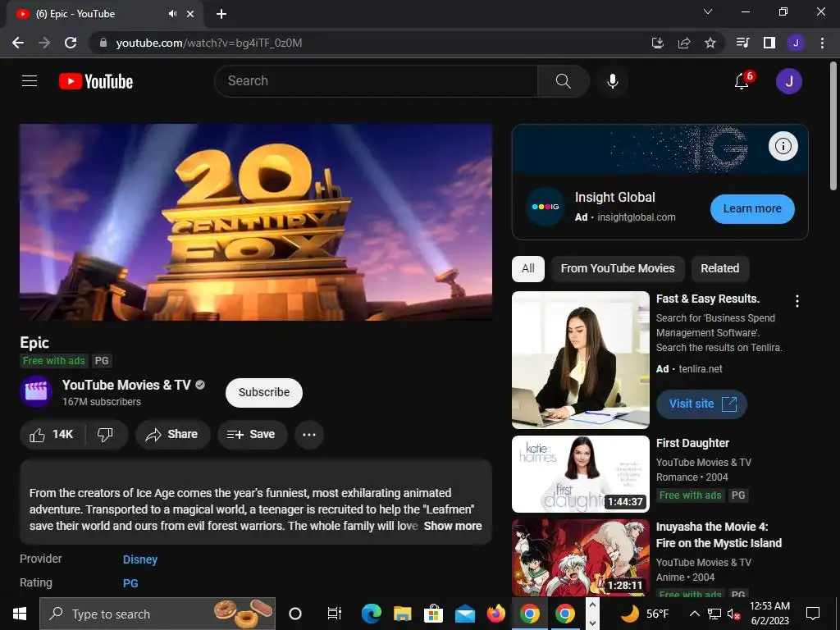Expand description with Show more
This screenshot has width=840, height=630.
pos(453,526)
